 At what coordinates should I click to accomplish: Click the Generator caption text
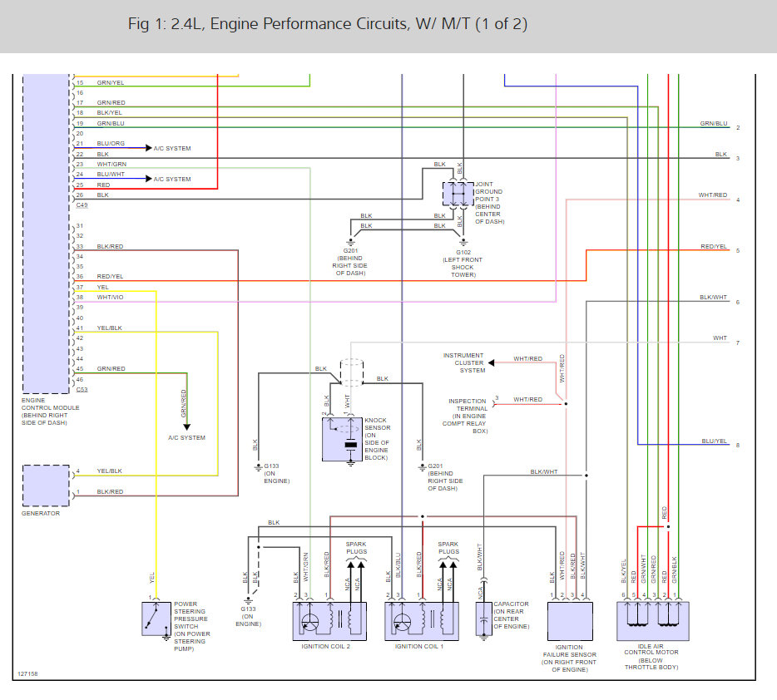(41, 514)
